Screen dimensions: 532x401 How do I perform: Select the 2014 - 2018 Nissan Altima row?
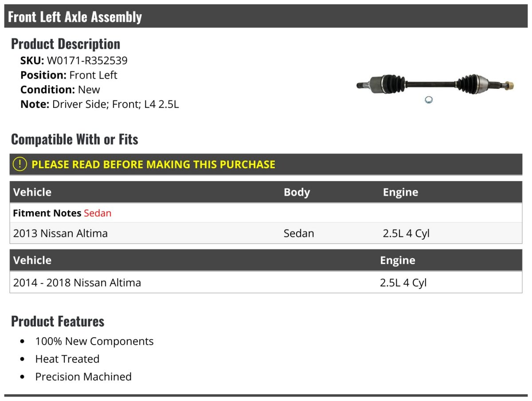(x=266, y=283)
